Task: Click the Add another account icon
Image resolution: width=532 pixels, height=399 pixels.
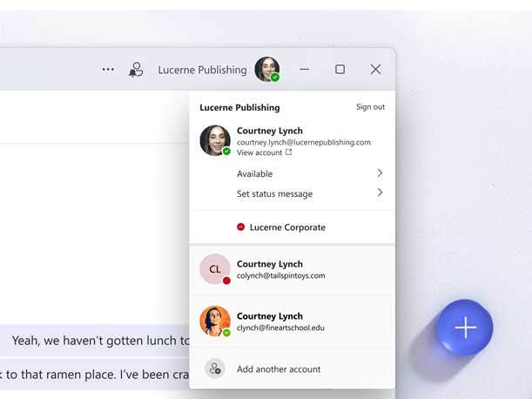Action: pyautogui.click(x=214, y=369)
